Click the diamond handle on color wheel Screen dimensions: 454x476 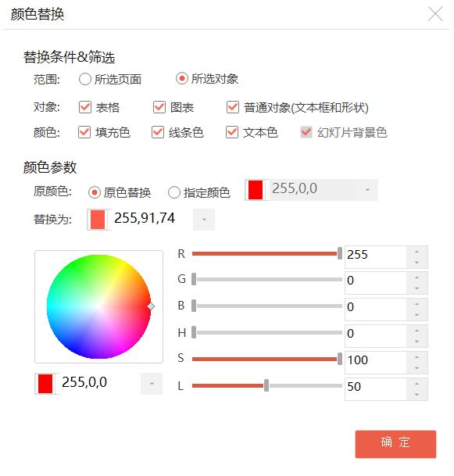pos(151,306)
